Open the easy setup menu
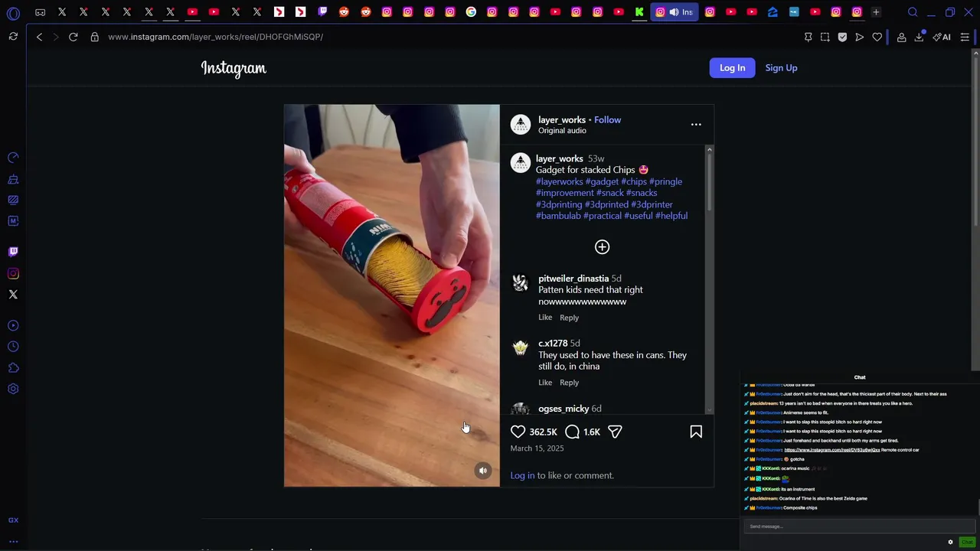980x551 pixels. (x=965, y=37)
